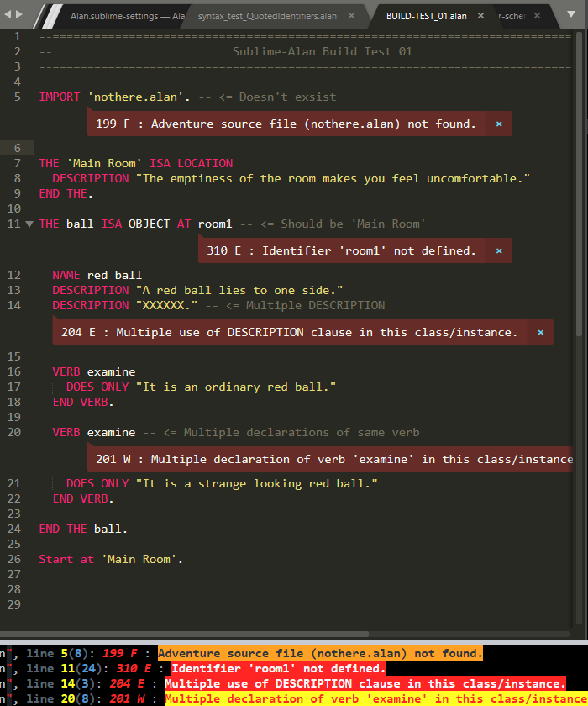The height and width of the screenshot is (706, 588).
Task: Collapse the fold arrow at line 11
Action: 29,224
